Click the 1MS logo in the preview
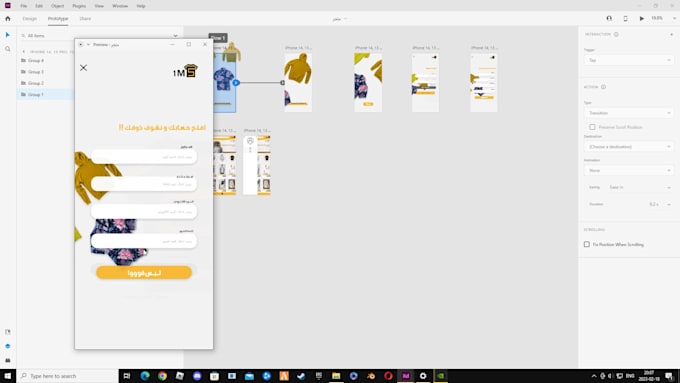Viewport: 680px width, 383px height. pyautogui.click(x=185, y=71)
